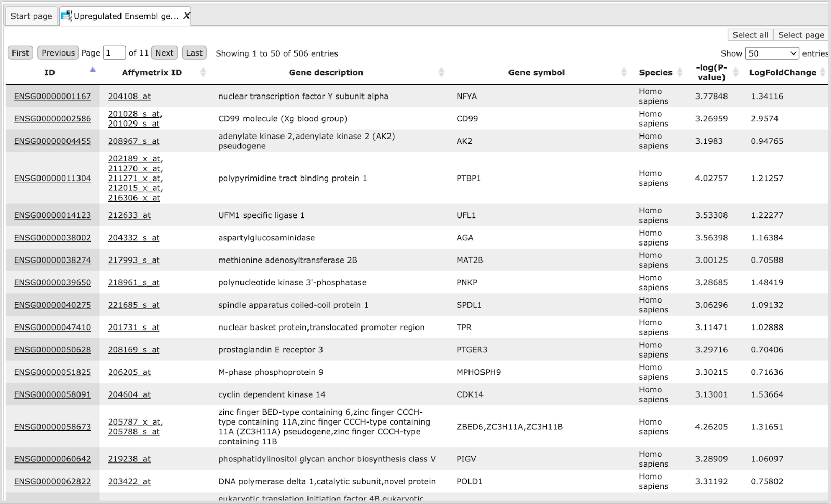Screen dimensions: 831x504
Task: Sort by Species column arrows
Action: tap(680, 72)
